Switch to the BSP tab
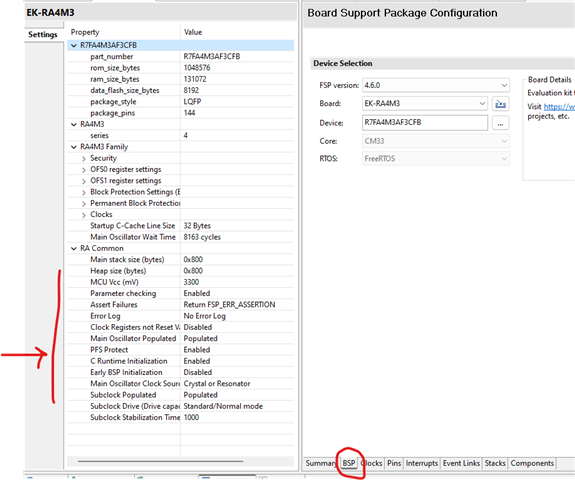Screen dimensions: 575x480 [x=349, y=463]
